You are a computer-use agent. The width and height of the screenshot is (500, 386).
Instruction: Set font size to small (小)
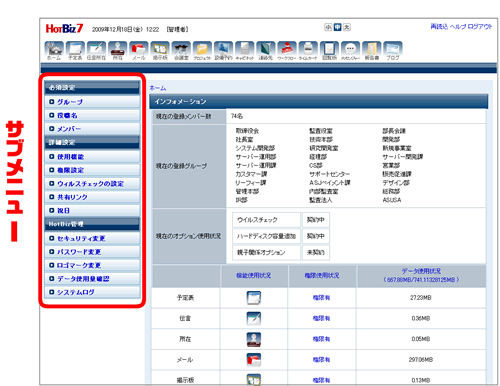328,27
